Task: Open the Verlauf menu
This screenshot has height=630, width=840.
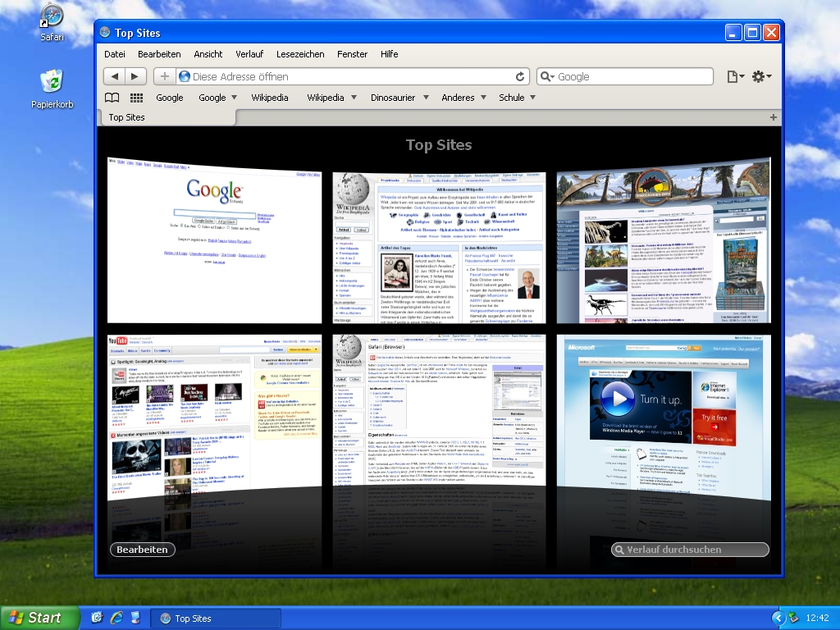Action: pyautogui.click(x=249, y=54)
